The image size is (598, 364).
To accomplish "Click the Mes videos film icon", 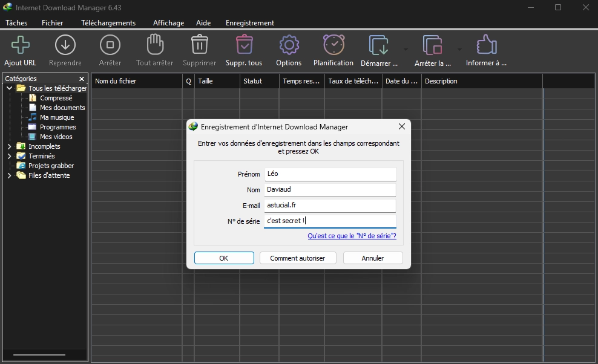I will (x=33, y=137).
